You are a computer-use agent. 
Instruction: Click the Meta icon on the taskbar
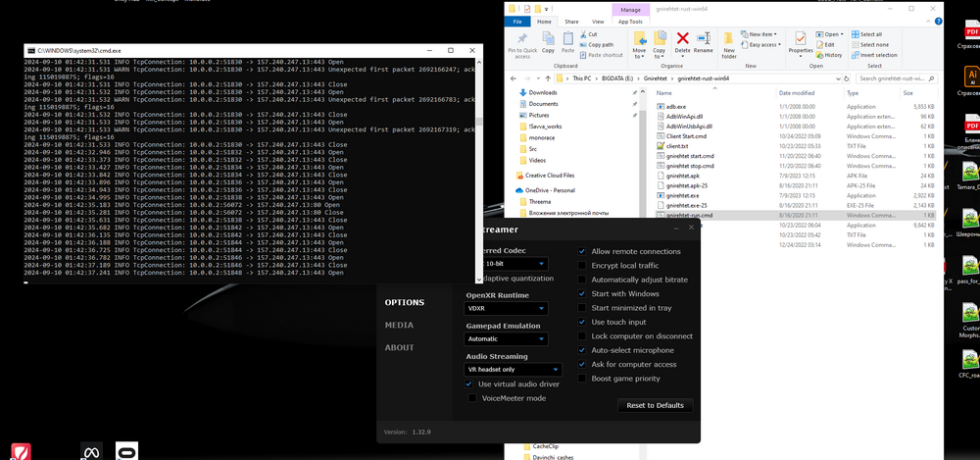90,451
